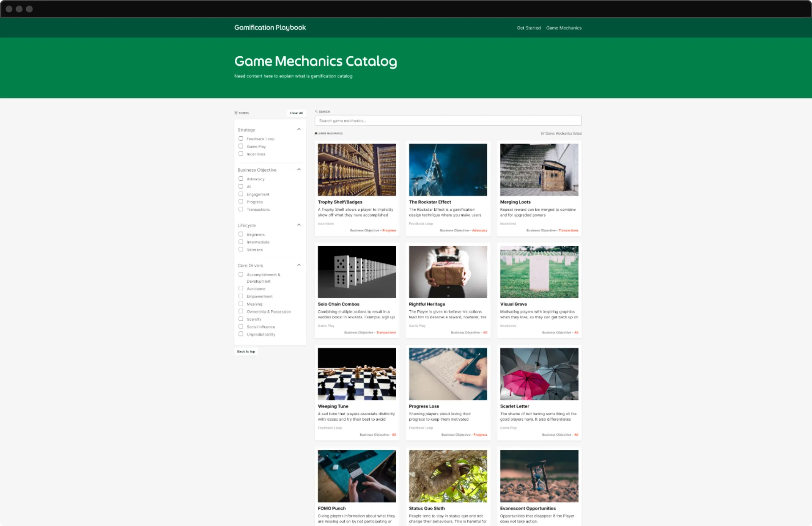Screen dimensions: 812x526
Task: Open the Get Started nav item
Action: (x=529, y=28)
